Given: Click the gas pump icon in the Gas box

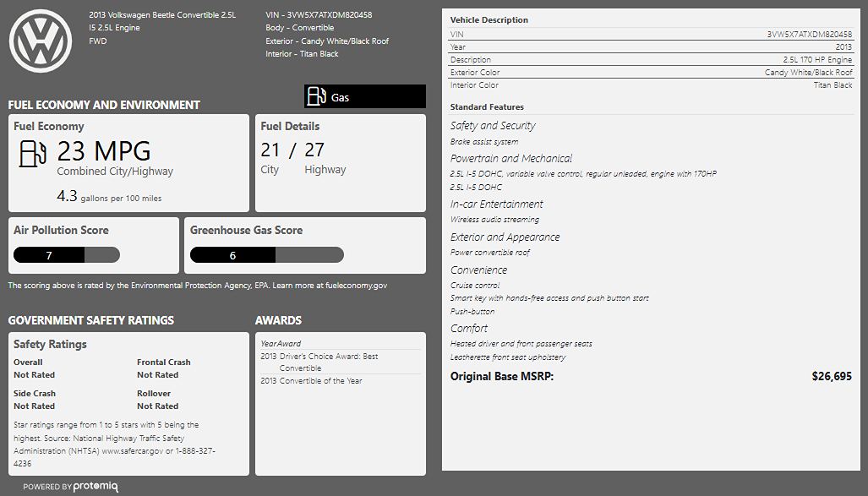Looking at the screenshot, I should point(317,96).
